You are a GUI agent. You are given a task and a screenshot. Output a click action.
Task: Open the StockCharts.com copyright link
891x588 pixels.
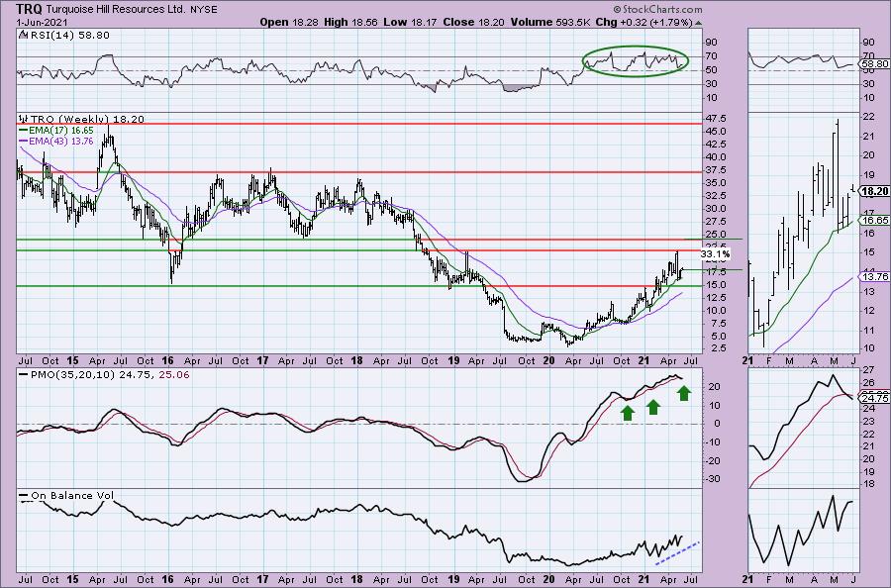click(x=657, y=9)
